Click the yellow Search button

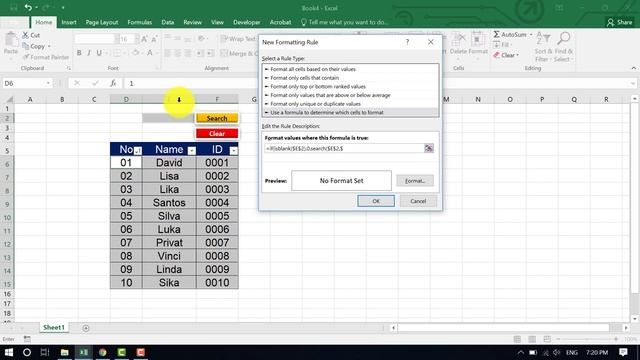pyautogui.click(x=217, y=118)
